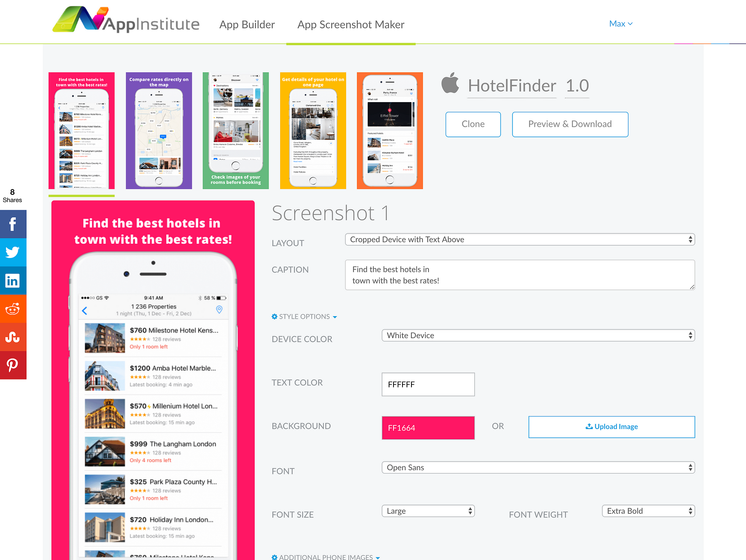Viewport: 746px width, 560px height.
Task: Open the Font Weight dropdown showing Extra Bold
Action: (x=648, y=511)
